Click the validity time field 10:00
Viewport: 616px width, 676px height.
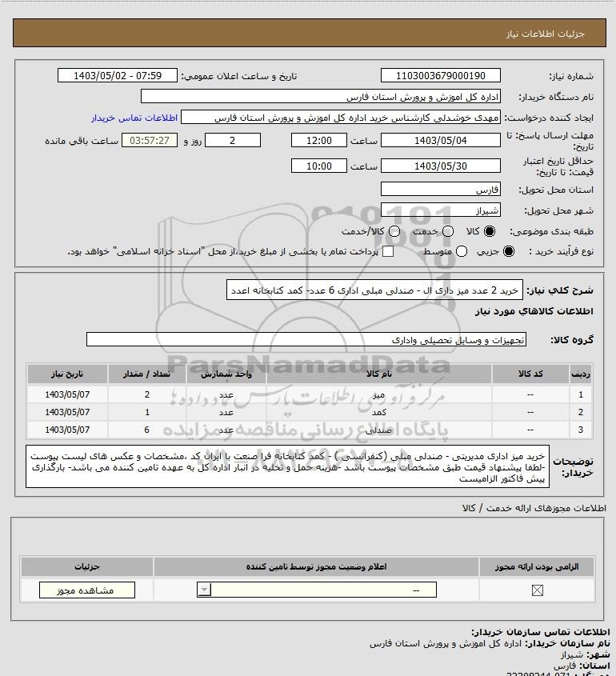tap(319, 166)
